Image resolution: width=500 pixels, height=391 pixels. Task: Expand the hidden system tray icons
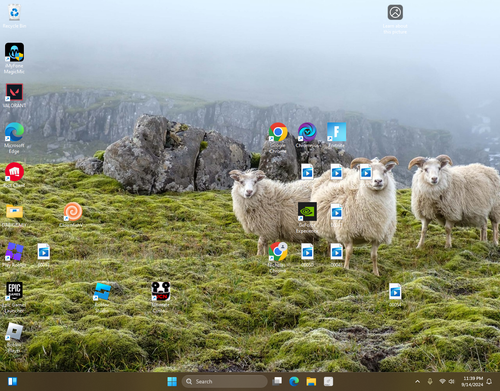click(x=417, y=381)
